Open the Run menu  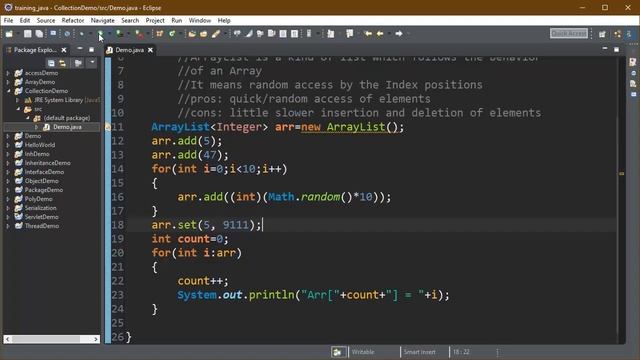177,20
